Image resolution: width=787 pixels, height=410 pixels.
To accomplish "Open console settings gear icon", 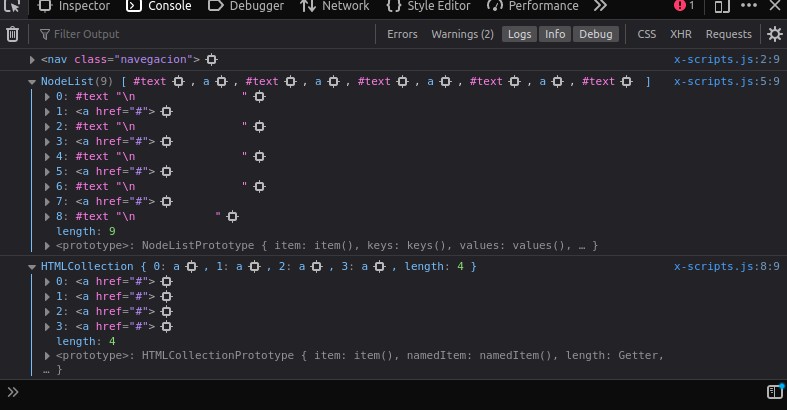I will [x=774, y=34].
